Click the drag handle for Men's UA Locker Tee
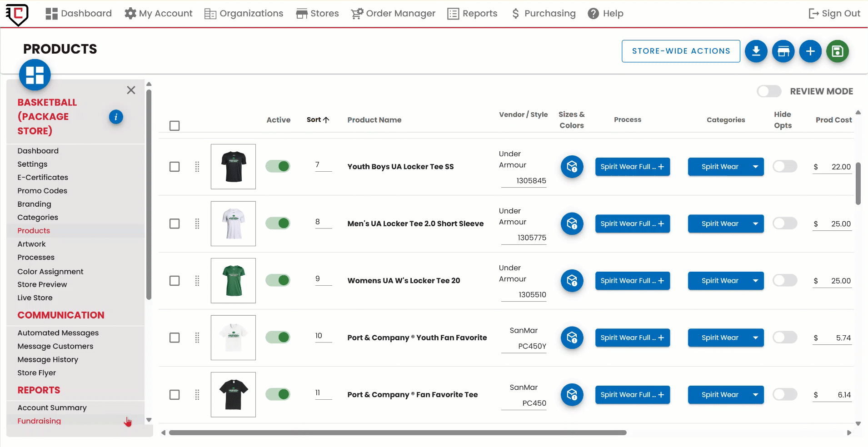This screenshot has width=868, height=447. tap(197, 223)
